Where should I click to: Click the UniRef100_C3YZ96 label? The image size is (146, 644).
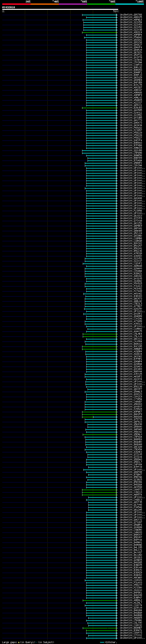131,319
